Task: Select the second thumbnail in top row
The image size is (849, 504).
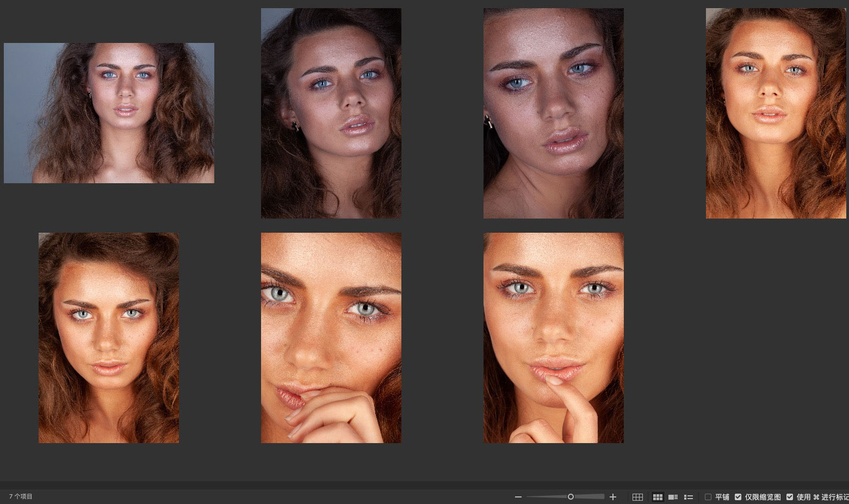Action: 331,113
